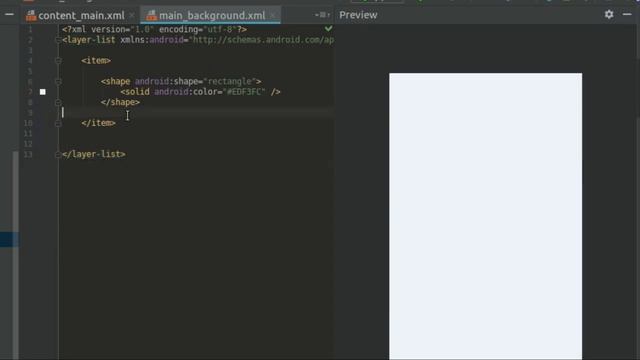The image size is (640, 360).
Task: Select the main_background.xml tab
Action: point(212,16)
